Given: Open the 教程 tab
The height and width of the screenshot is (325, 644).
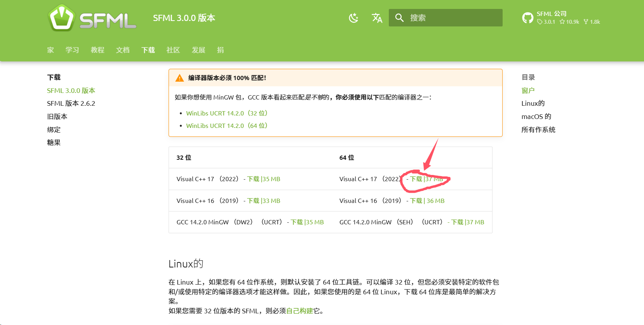Looking at the screenshot, I should tap(97, 50).
